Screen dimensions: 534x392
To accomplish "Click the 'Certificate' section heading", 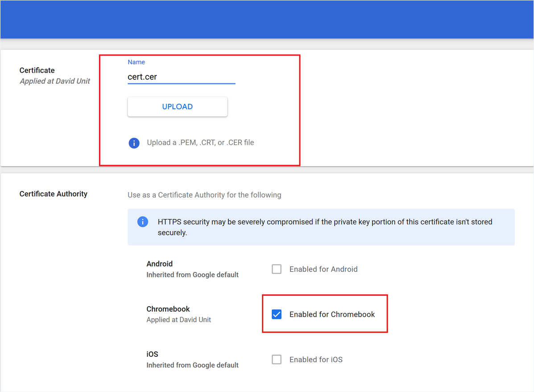I will [37, 70].
